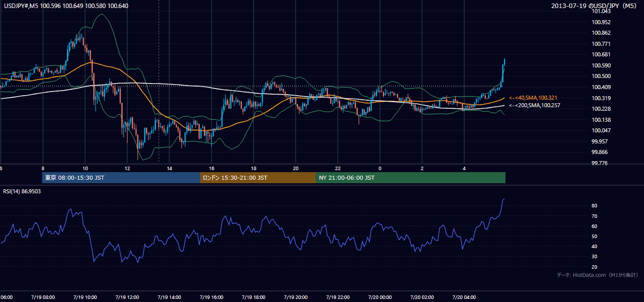The height and width of the screenshot is (302, 644).
Task: Click the RSI(14) 86.9503 indicator label
Action: tap(22, 191)
